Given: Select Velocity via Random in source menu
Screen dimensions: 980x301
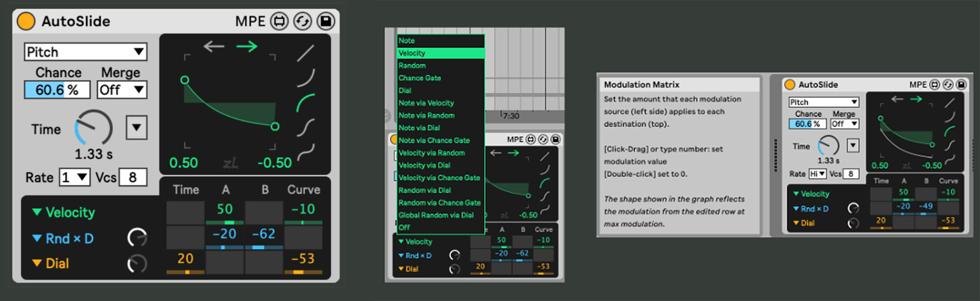Looking at the screenshot, I should coord(441,153).
